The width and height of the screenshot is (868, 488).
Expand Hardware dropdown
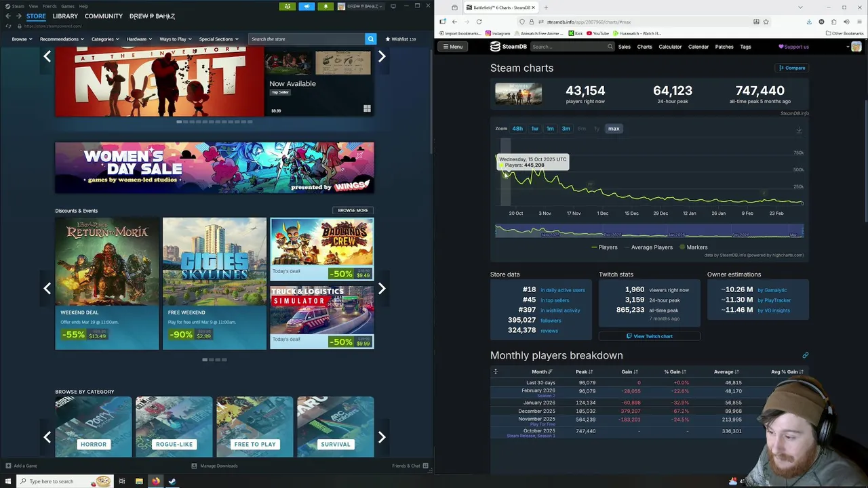click(x=139, y=39)
